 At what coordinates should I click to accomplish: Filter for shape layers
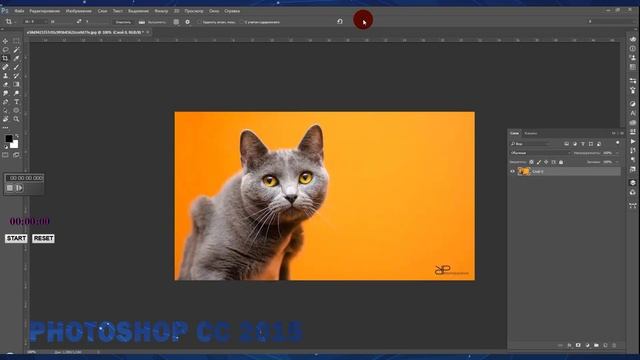pos(591,144)
